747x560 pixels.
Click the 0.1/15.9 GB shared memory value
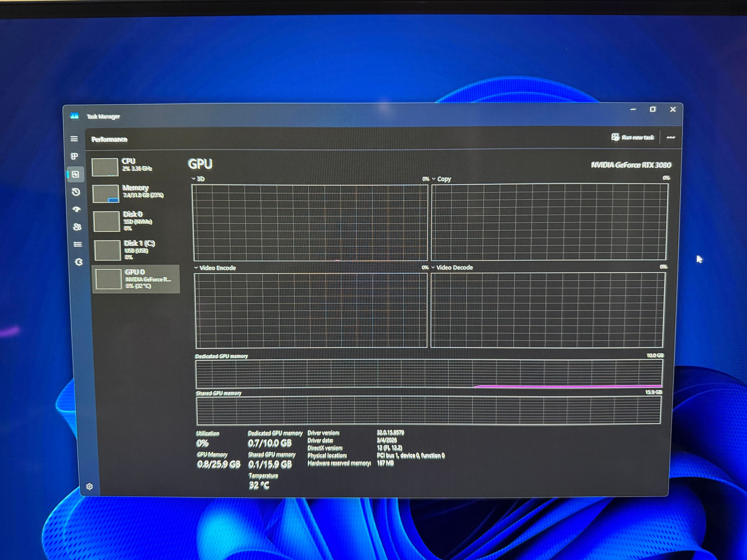tap(270, 464)
